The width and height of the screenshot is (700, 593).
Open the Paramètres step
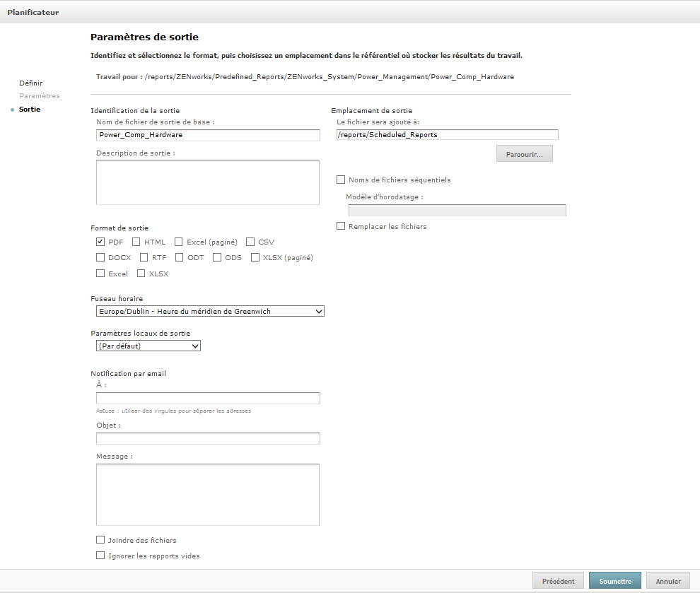tap(40, 95)
